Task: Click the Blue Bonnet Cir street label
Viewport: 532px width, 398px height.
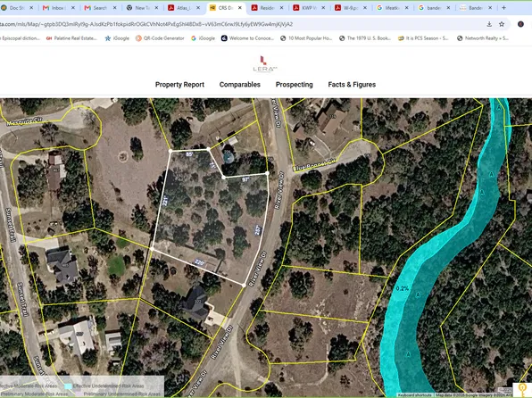Action: [314, 164]
